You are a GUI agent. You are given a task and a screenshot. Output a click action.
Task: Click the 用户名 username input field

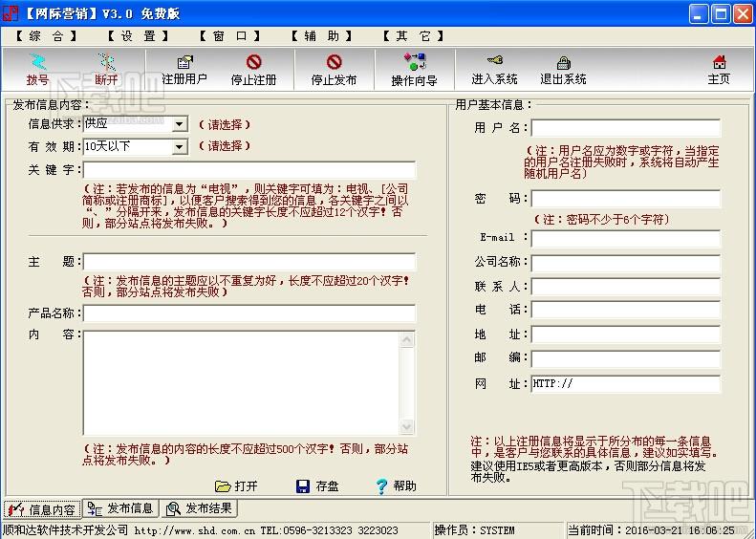(x=626, y=128)
